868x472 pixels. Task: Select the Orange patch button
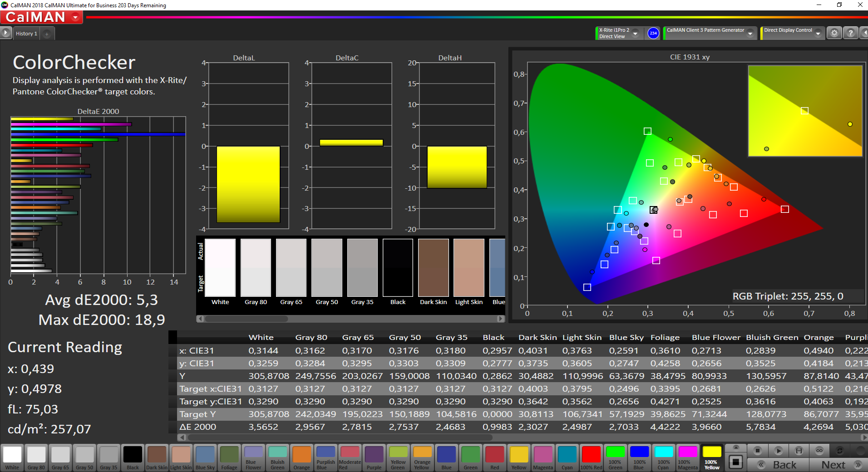301,458
